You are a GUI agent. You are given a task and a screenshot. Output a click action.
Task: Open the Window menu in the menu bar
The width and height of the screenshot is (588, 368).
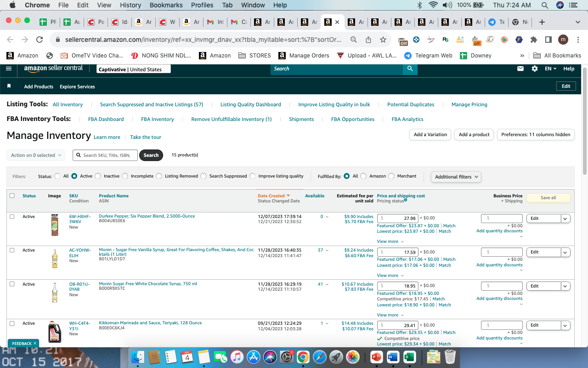[x=253, y=5]
